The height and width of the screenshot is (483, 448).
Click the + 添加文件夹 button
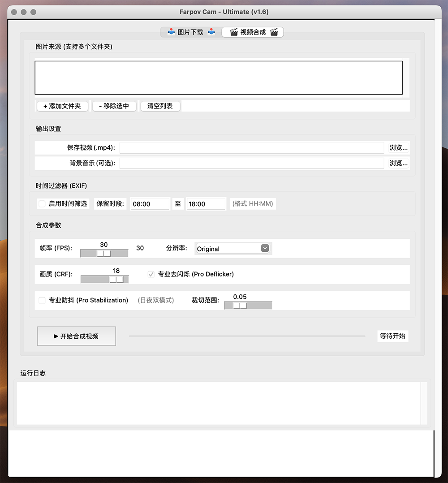(62, 106)
